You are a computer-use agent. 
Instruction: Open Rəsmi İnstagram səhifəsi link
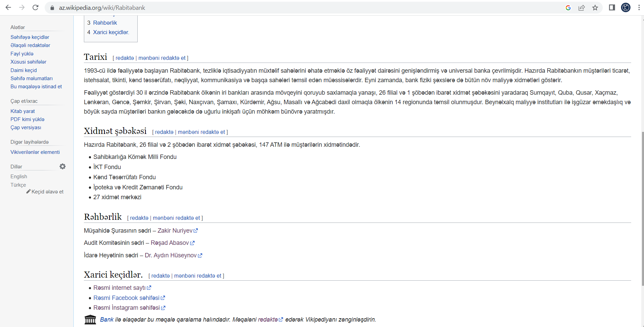(127, 308)
